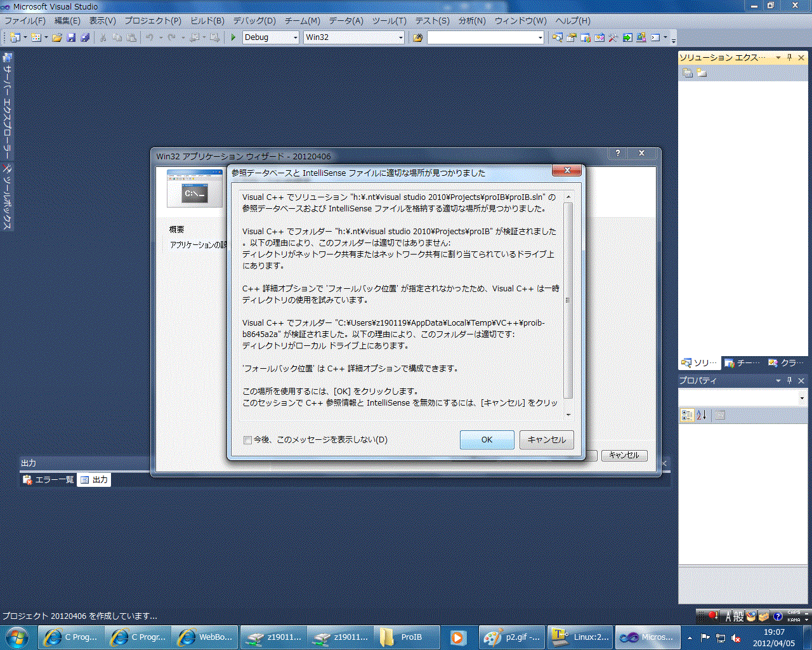The image size is (812, 650).
Task: Click the Alphabetical sort icon in Properties
Action: (701, 415)
